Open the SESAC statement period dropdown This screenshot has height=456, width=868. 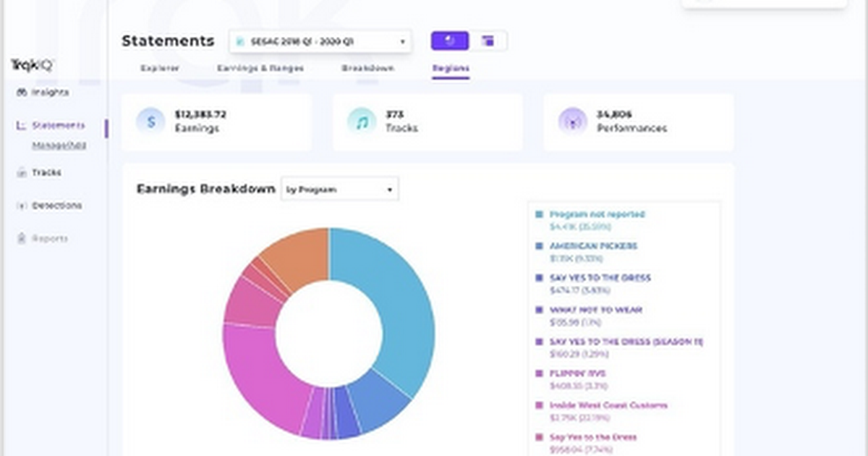[x=320, y=42]
